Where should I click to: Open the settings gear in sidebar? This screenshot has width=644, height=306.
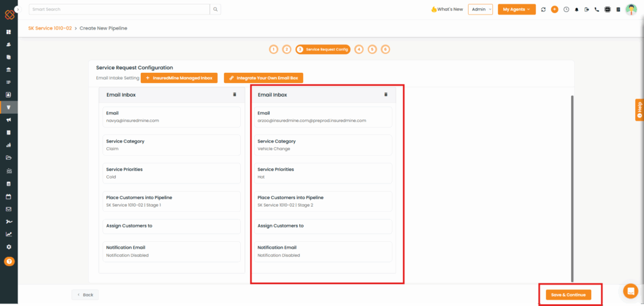click(x=9, y=247)
